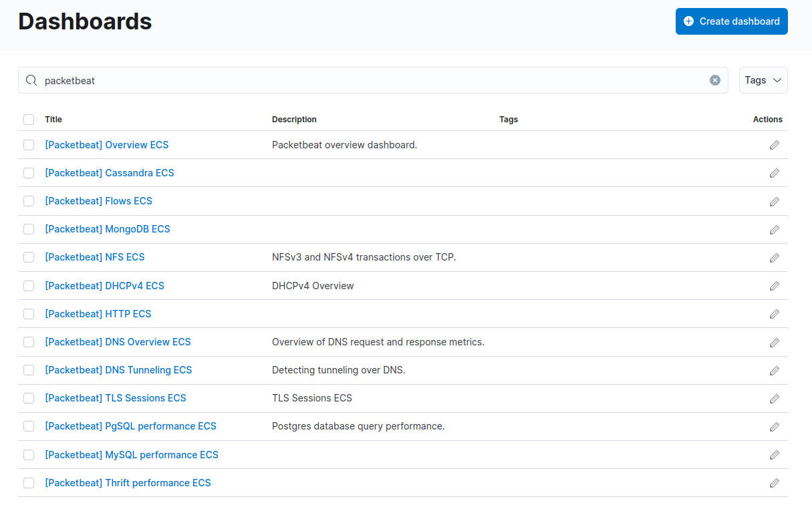Screen dimensions: 812x507
Task: Open [Packetbeat] HTTP ECS dashboard
Action: point(98,314)
